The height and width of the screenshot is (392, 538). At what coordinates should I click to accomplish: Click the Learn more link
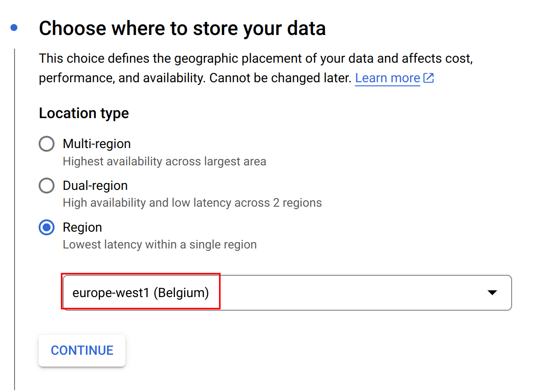click(x=387, y=78)
